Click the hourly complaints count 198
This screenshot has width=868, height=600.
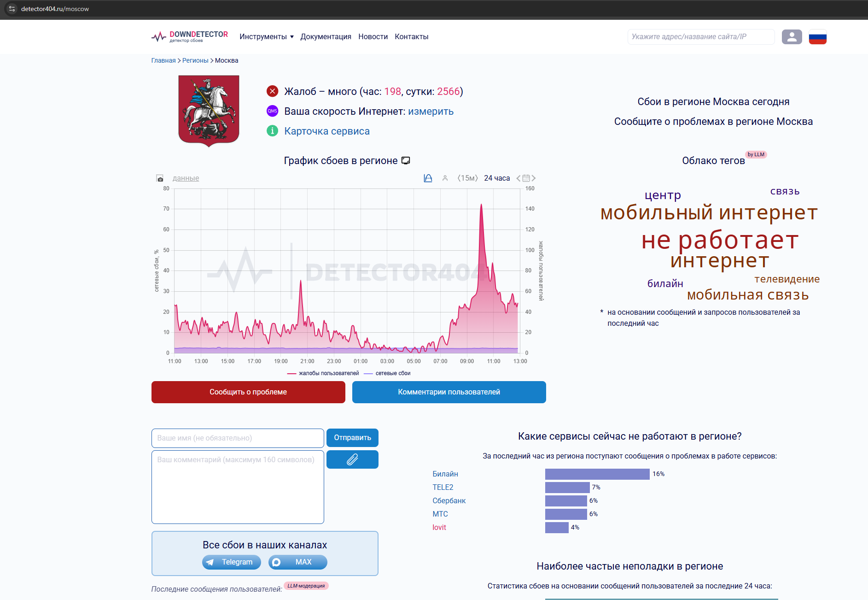[392, 91]
